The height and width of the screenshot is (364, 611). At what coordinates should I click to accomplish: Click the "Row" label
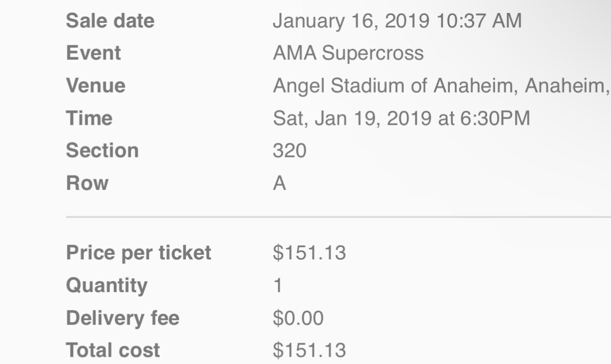coord(87,183)
